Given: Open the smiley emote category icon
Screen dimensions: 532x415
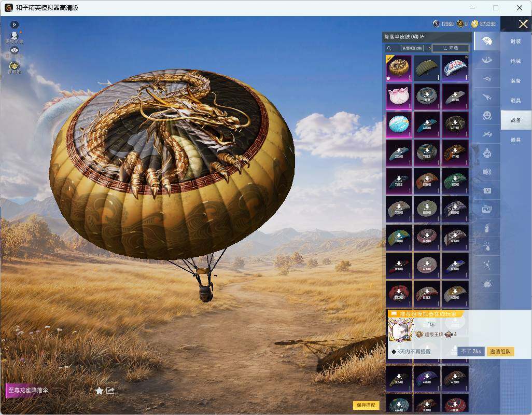Looking at the screenshot, I should pyautogui.click(x=487, y=116).
